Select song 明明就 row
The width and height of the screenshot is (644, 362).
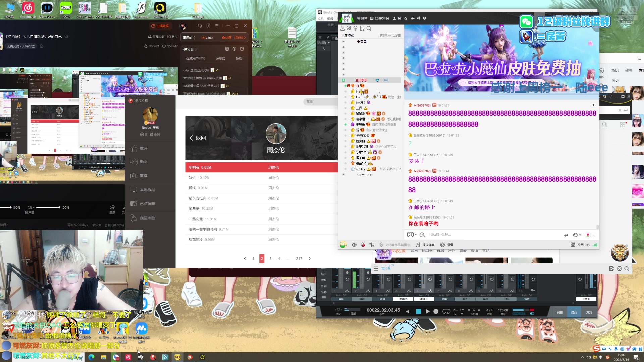click(262, 167)
